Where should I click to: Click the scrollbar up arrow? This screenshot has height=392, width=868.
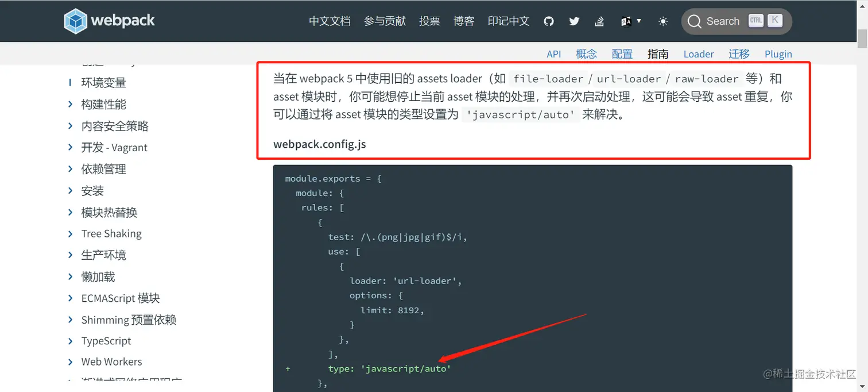862,5
